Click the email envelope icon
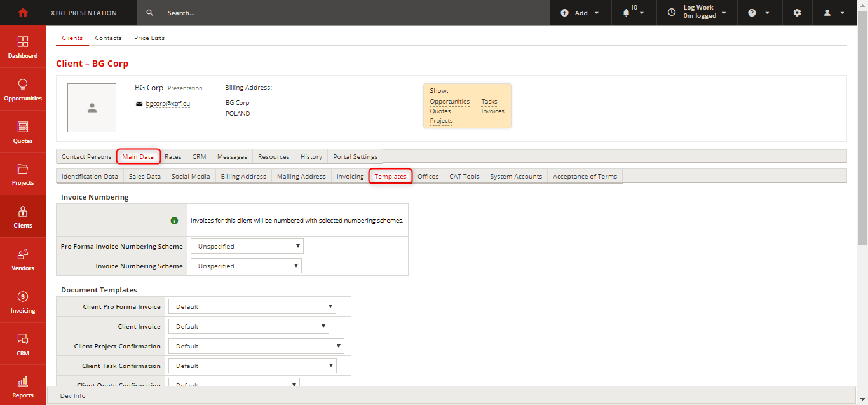Viewport: 868px width, 405px height. pos(139,103)
